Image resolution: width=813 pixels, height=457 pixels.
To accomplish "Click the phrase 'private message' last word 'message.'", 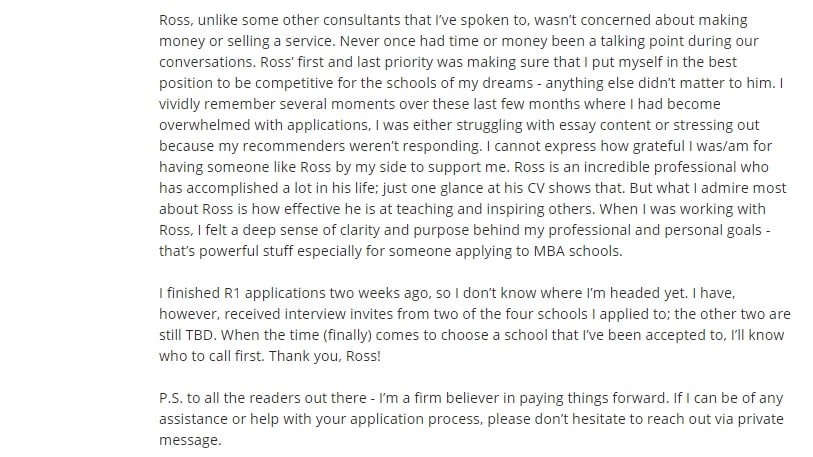I will click(x=190, y=440).
